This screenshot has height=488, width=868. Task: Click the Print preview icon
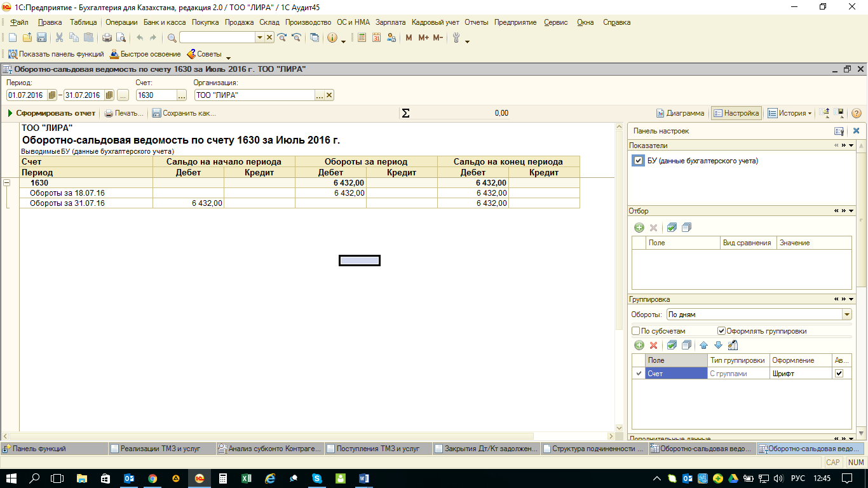(x=121, y=38)
